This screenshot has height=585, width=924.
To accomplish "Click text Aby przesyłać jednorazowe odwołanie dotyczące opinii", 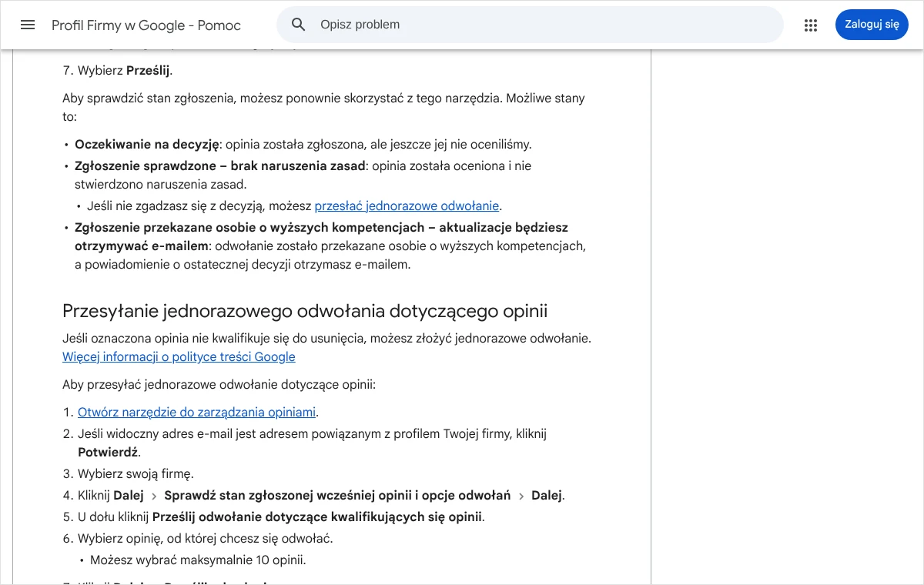I will (219, 385).
